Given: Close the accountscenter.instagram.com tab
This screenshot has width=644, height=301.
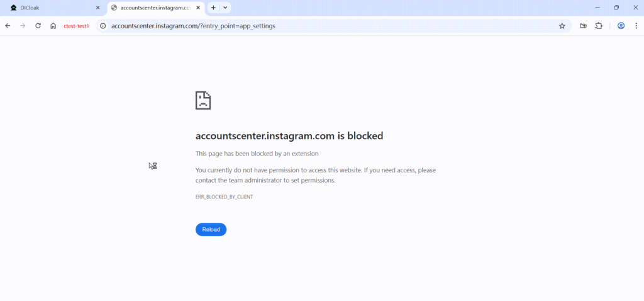Looking at the screenshot, I should tap(197, 8).
